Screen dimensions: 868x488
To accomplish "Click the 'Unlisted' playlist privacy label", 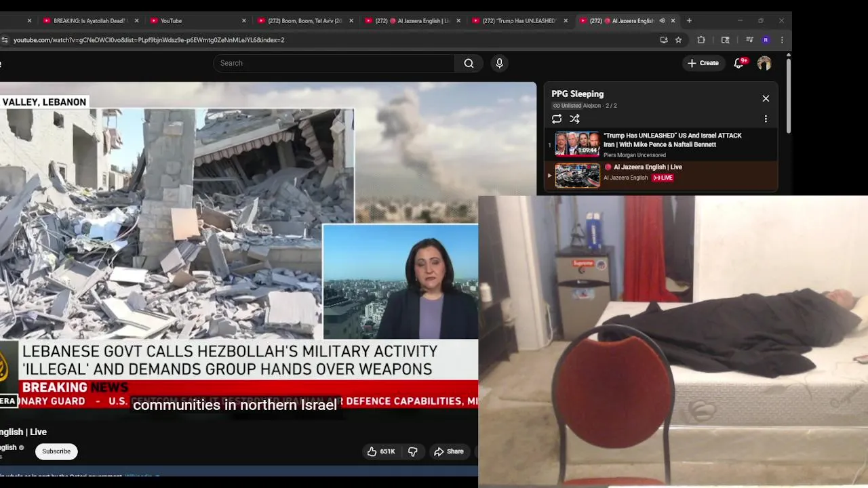I will click(567, 106).
